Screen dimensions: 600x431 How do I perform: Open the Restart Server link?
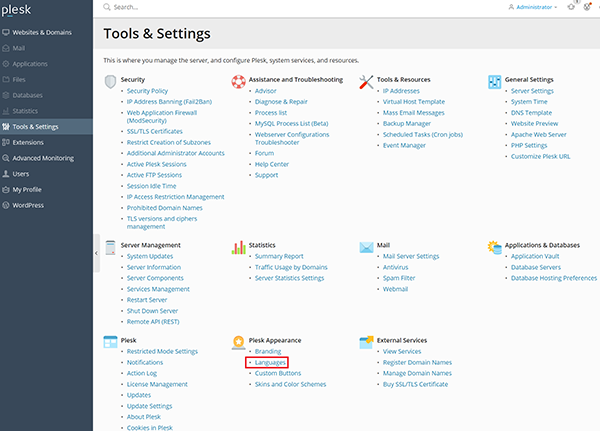[147, 299]
